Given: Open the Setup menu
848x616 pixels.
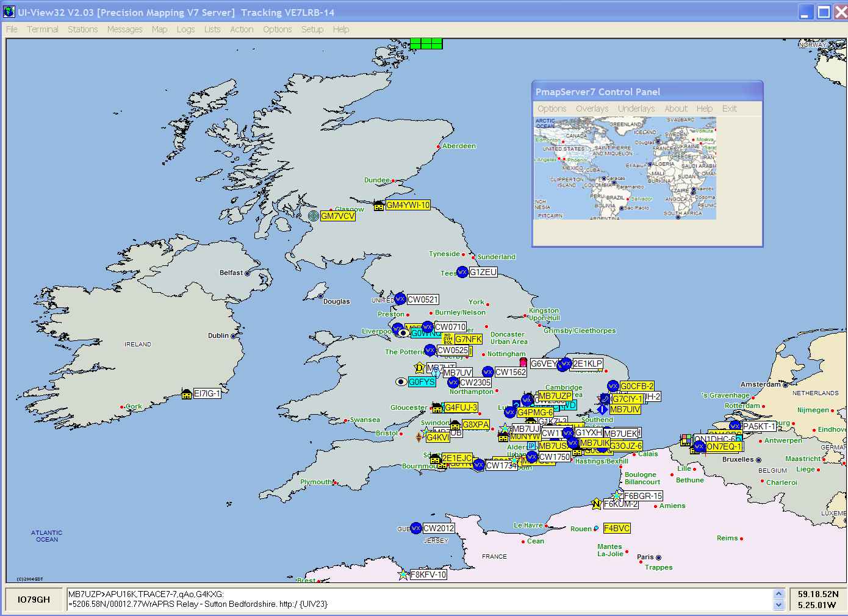Looking at the screenshot, I should click(312, 29).
